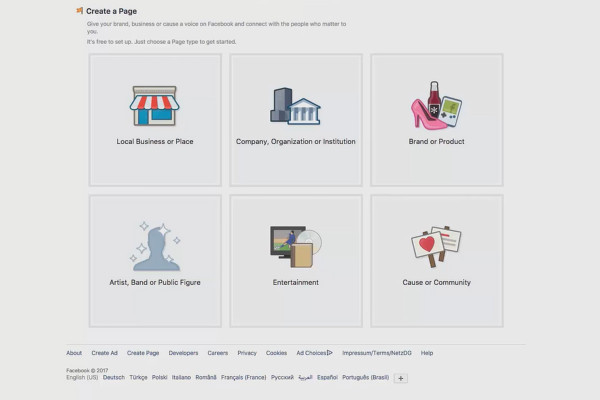The image size is (600, 400).
Task: Switch language to Español
Action: 327,377
